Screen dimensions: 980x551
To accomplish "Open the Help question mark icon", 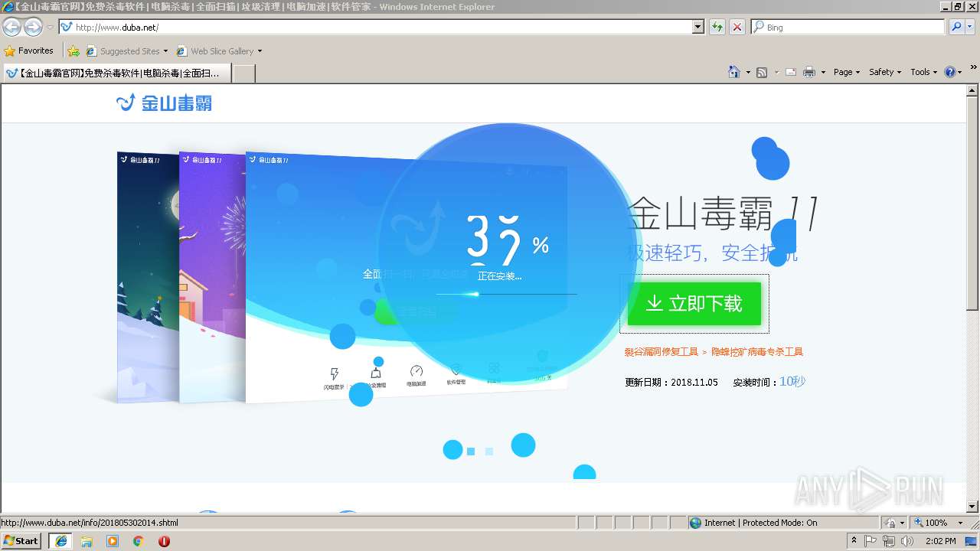I will 950,72.
